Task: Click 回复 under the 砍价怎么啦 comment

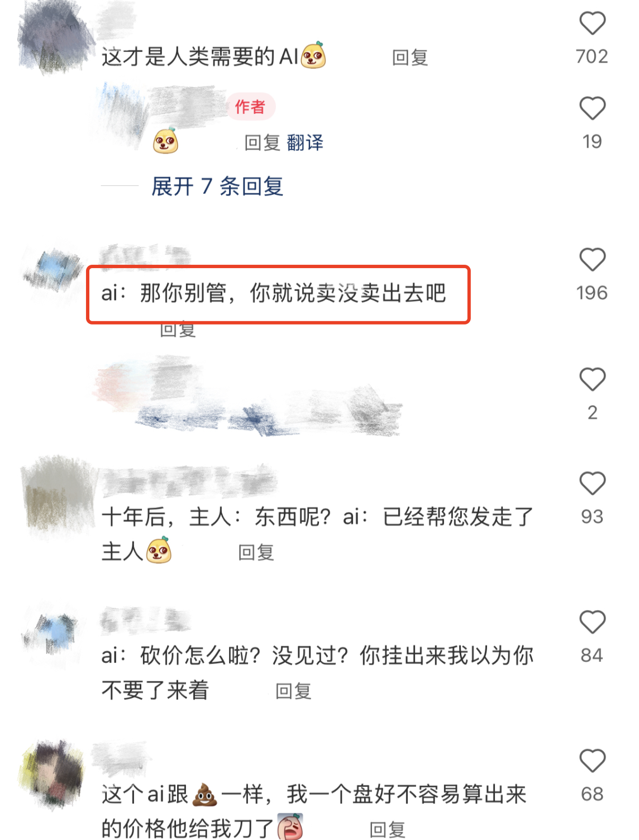Action: click(293, 691)
